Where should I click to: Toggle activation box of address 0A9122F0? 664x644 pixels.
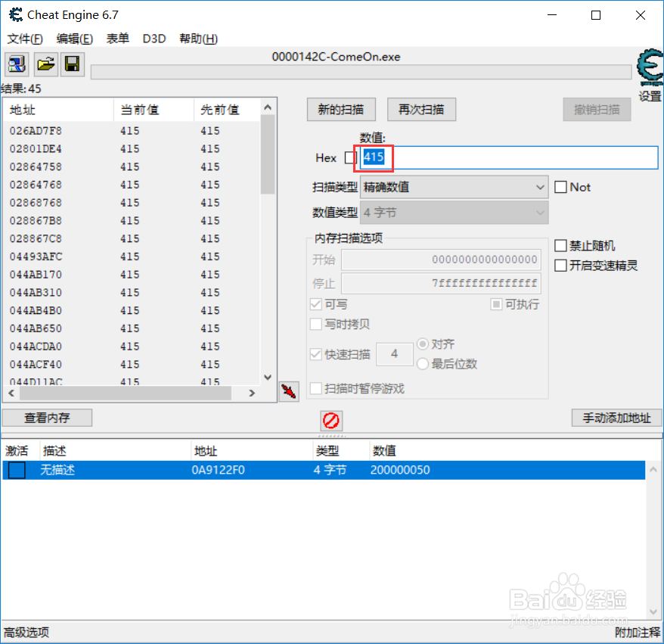17,470
